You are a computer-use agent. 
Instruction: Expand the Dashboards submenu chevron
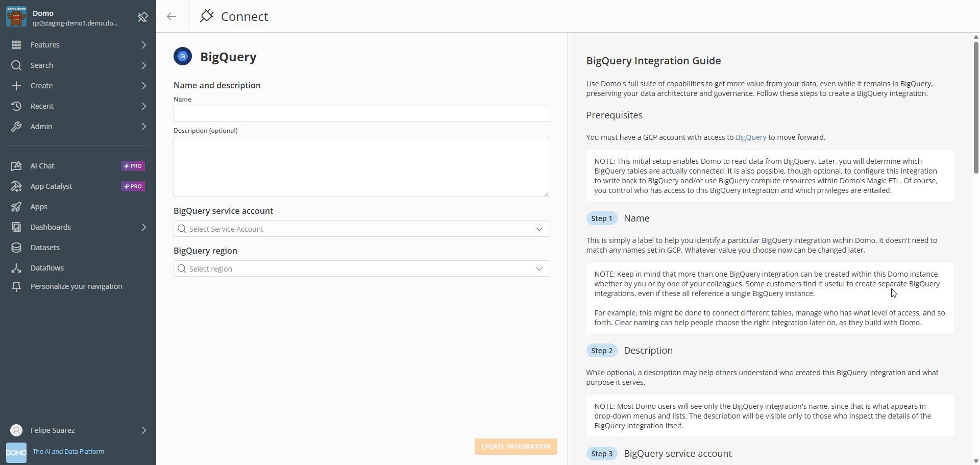pos(144,227)
